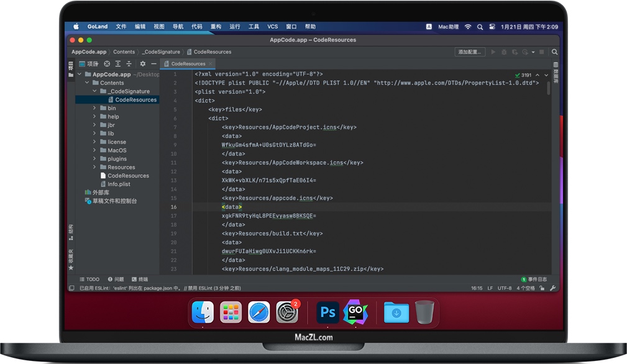Click the editor vertical scrollbar
Viewport: 627px width, 364px height.
[549, 88]
